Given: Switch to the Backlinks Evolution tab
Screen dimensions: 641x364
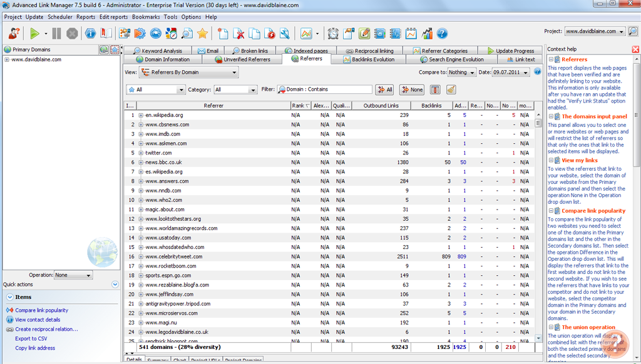Looking at the screenshot, I should pyautogui.click(x=369, y=59).
